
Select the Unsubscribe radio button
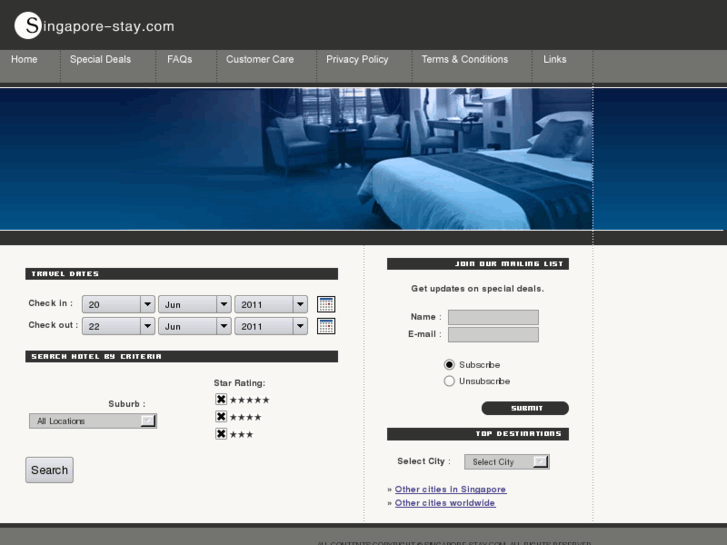coord(449,381)
